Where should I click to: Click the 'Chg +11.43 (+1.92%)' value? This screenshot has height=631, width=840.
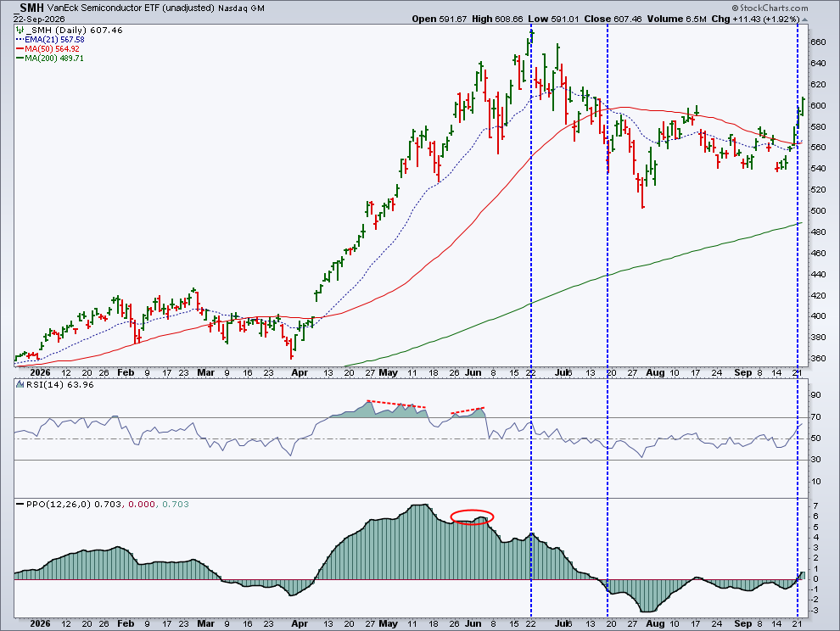point(755,19)
